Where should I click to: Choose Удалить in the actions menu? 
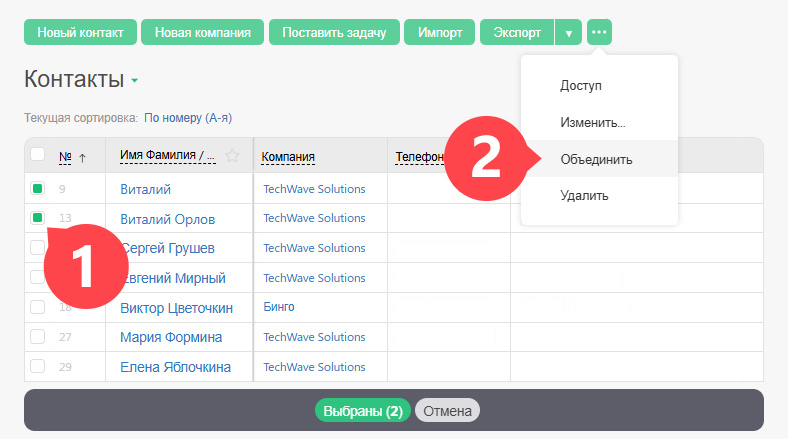584,195
